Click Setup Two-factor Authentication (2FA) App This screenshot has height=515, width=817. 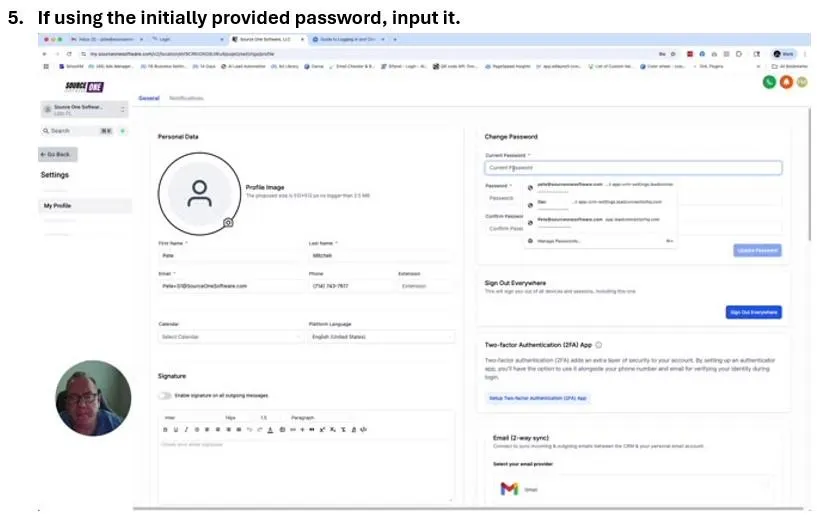point(537,398)
